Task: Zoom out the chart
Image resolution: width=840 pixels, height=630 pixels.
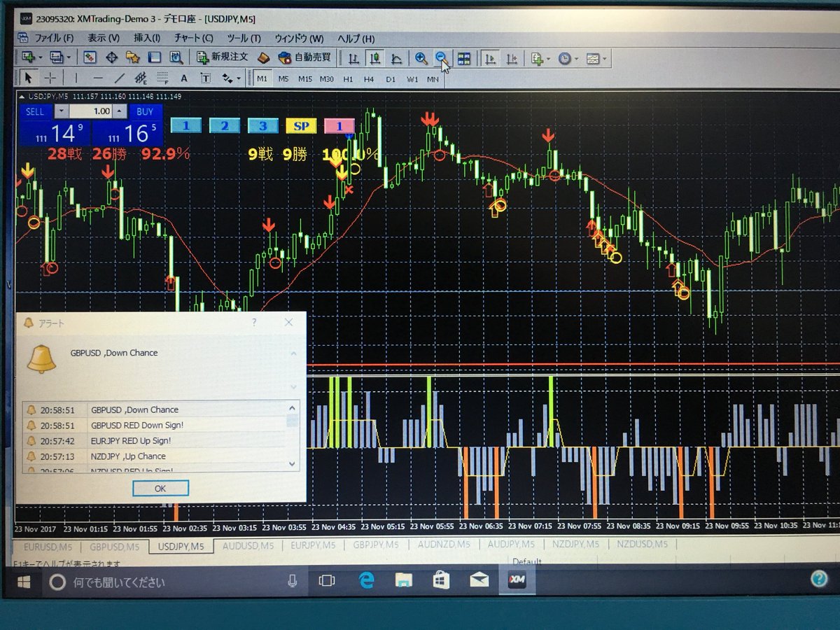Action: 441,58
